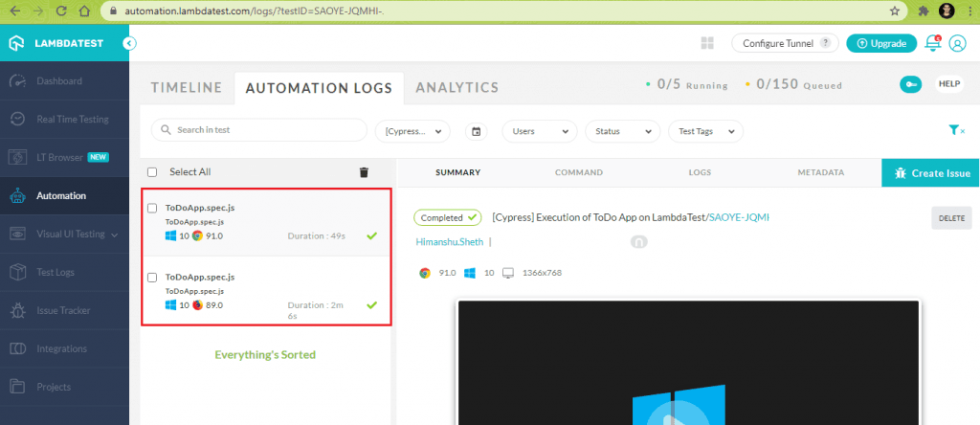Open the Status dropdown
Screen dimensions: 980x425
pyautogui.click(x=622, y=131)
